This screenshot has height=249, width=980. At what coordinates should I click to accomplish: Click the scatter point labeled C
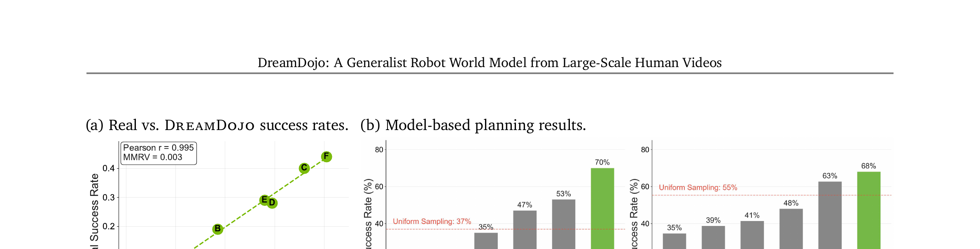(304, 168)
